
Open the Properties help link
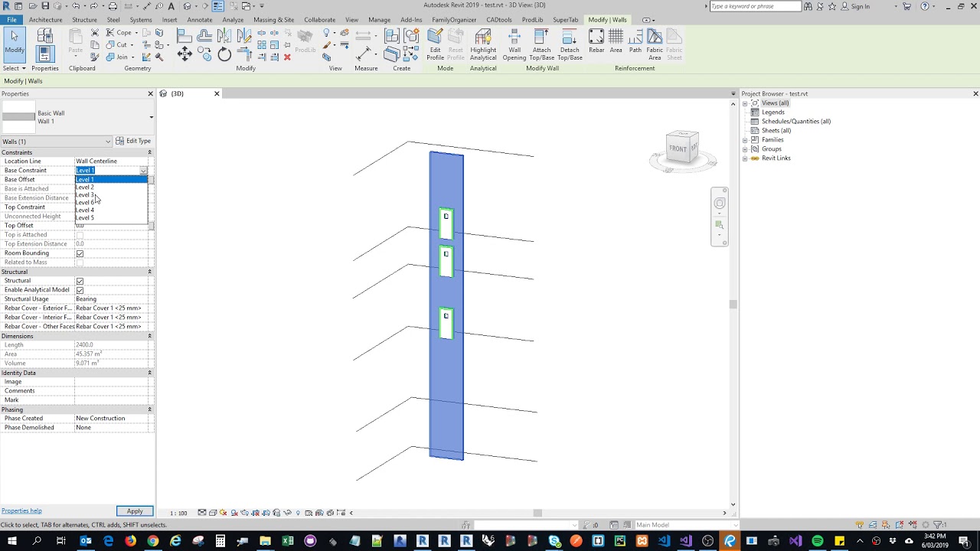21,510
